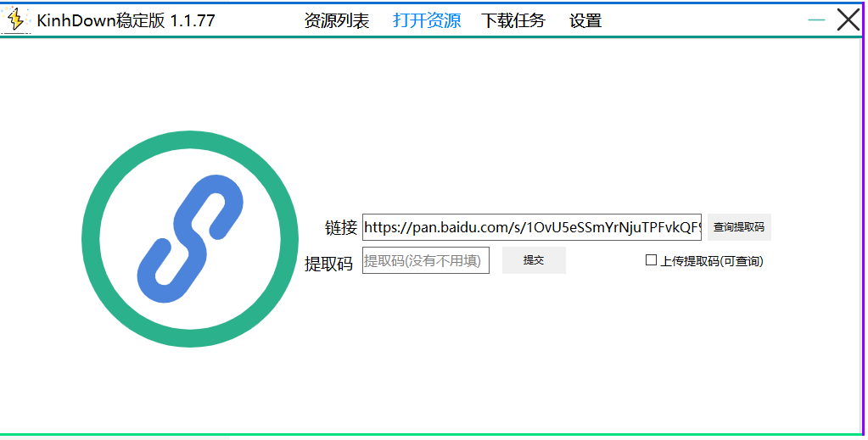The image size is (868, 440).
Task: Minimize the KinhDown window
Action: coord(816,20)
